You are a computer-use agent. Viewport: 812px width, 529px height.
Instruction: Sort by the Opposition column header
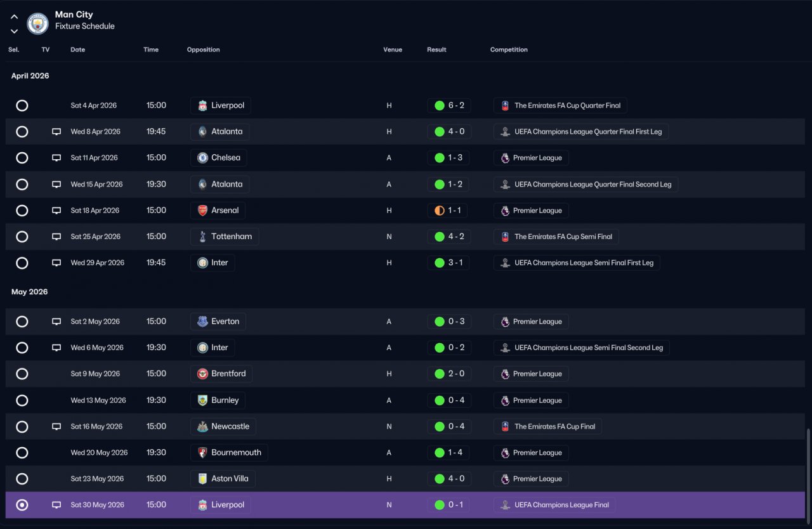203,49
